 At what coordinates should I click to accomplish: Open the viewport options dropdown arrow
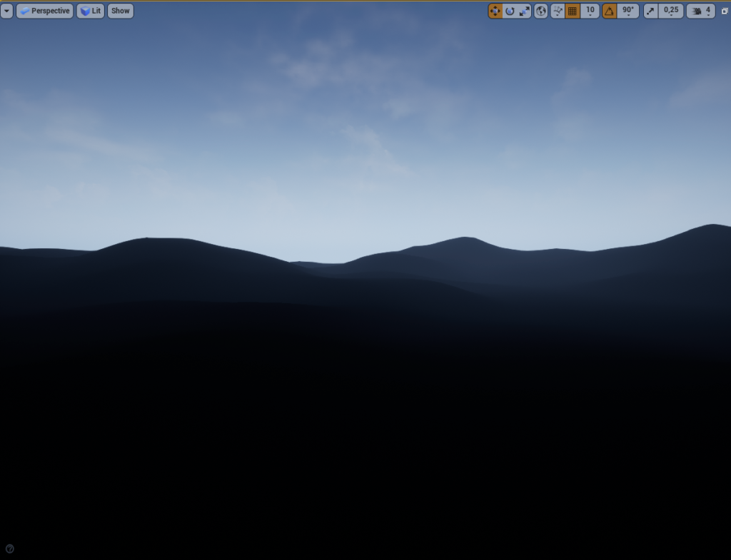[x=6, y=11]
